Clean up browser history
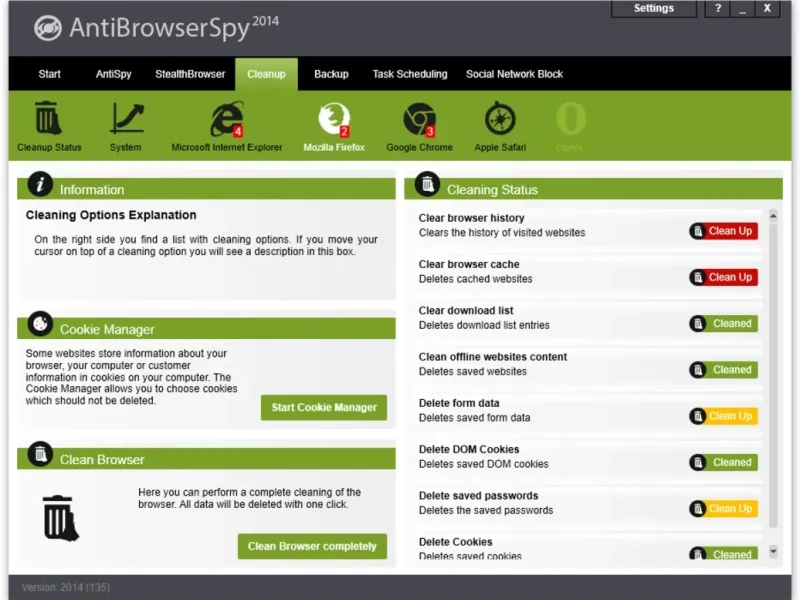Viewport: 800px width, 600px height. [x=723, y=231]
